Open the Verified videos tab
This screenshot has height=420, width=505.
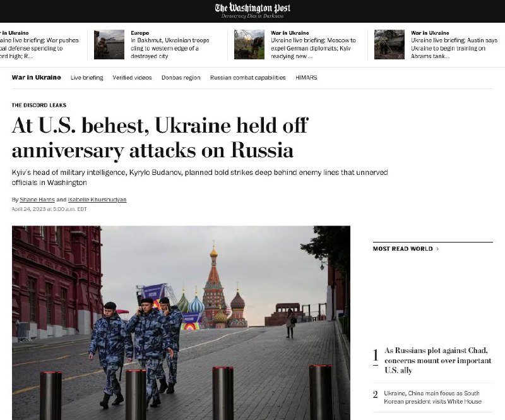pyautogui.click(x=132, y=78)
